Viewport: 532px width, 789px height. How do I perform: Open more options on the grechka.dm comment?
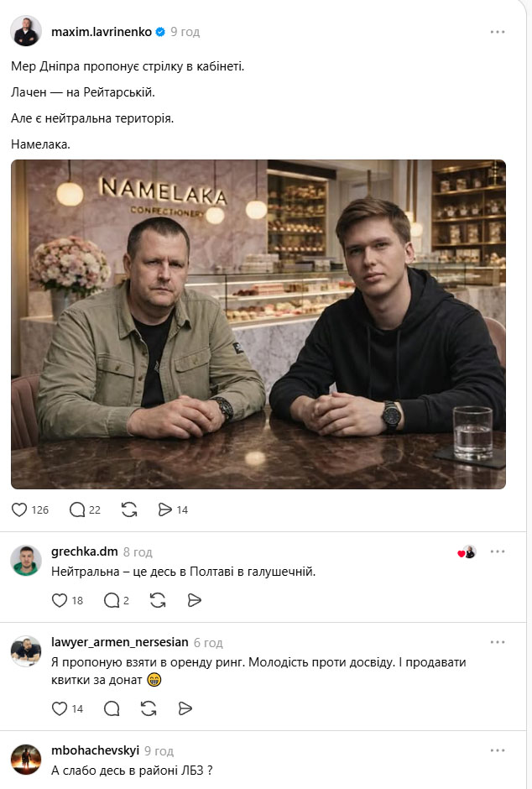tap(498, 551)
